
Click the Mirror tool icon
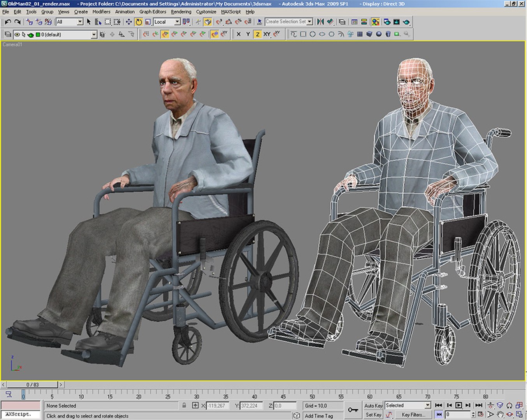point(320,22)
